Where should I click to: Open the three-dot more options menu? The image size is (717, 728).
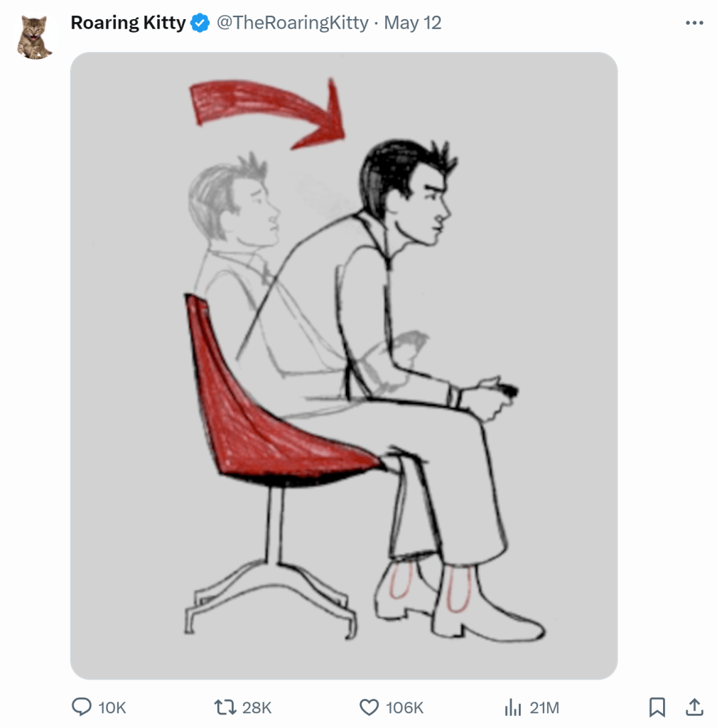tap(694, 23)
